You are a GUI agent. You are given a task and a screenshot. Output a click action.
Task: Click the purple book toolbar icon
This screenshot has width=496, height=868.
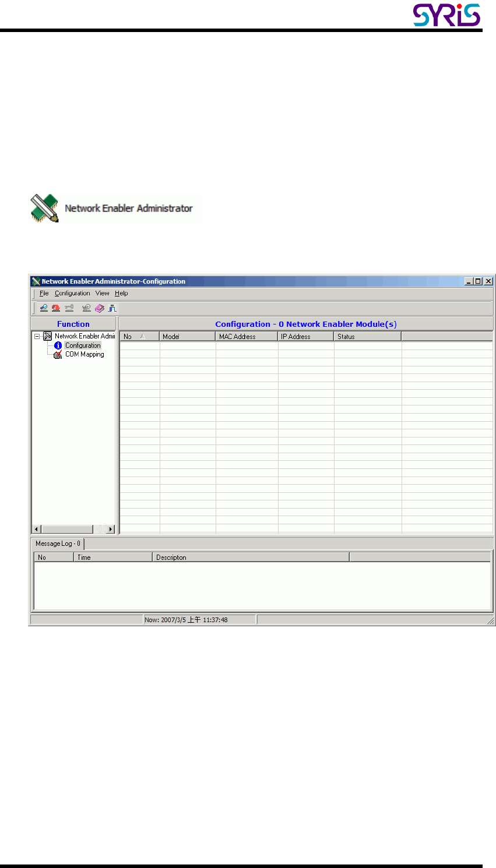pyautogui.click(x=99, y=308)
